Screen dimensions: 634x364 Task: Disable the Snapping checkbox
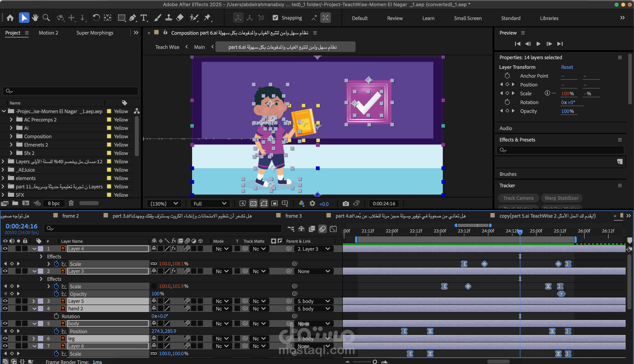pyautogui.click(x=275, y=18)
